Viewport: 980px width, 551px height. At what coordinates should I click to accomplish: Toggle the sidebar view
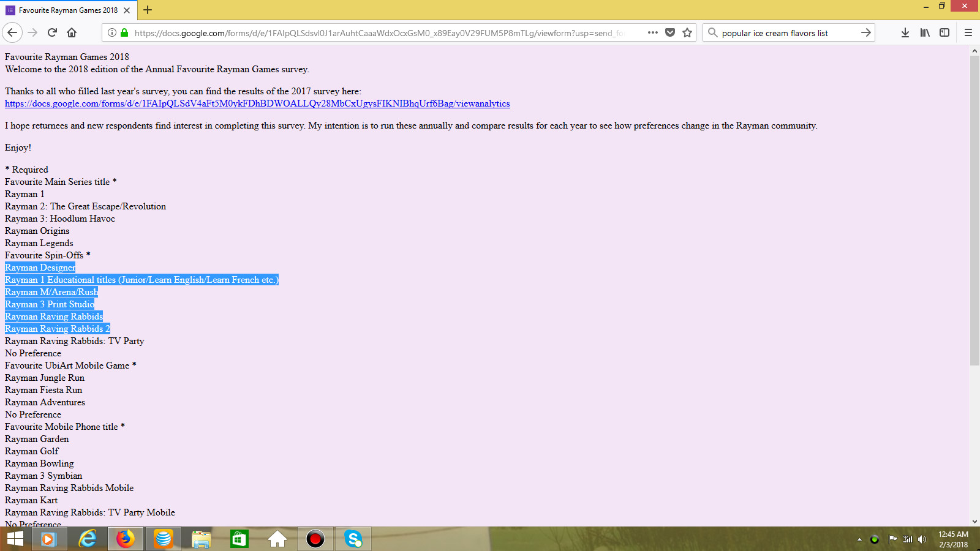point(944,32)
